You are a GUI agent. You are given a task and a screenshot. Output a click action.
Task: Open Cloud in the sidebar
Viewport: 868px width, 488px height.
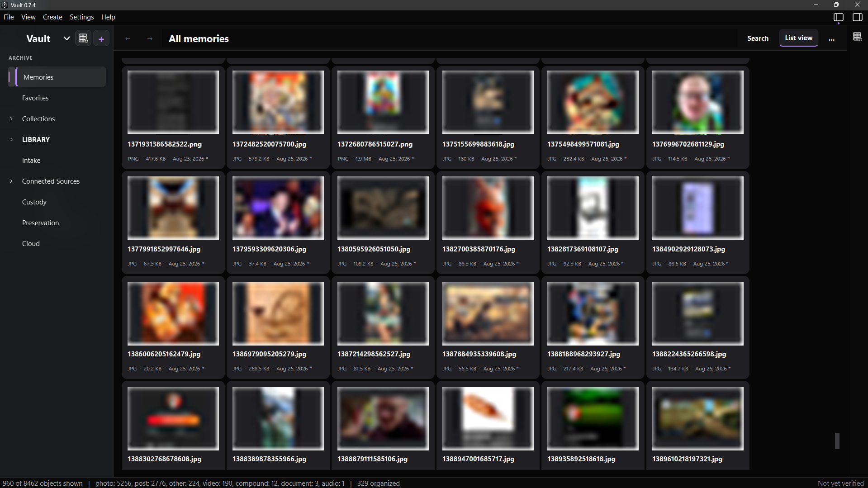pos(31,244)
